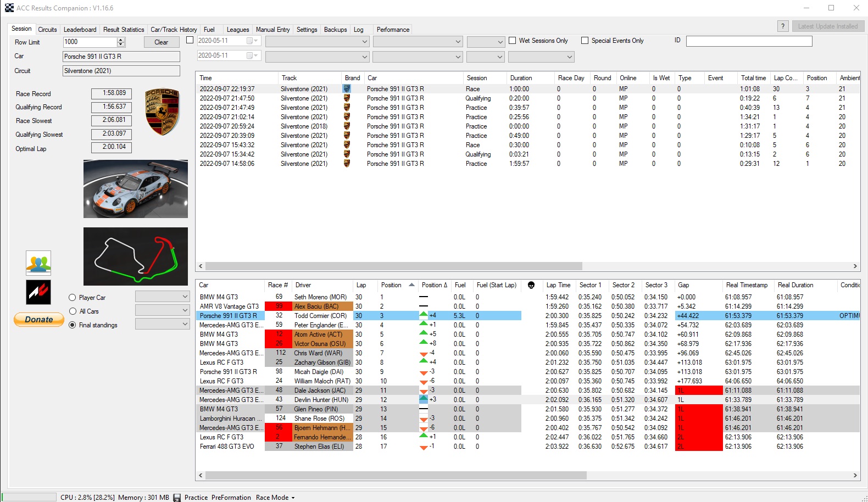Click no-change dash icon for Glen Pineo

pyautogui.click(x=424, y=409)
